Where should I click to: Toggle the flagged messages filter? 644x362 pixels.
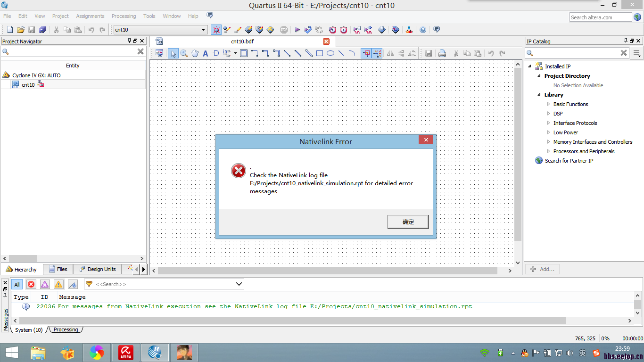[73, 284]
